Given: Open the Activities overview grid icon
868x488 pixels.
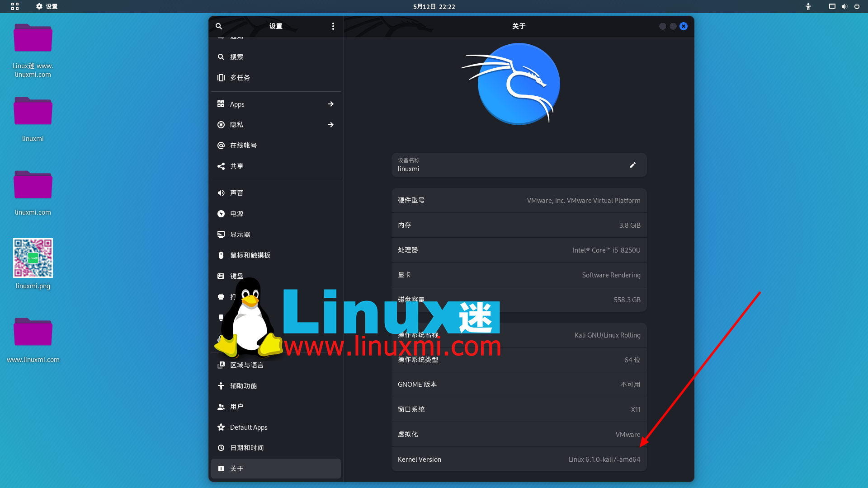Looking at the screenshot, I should coord(15,6).
